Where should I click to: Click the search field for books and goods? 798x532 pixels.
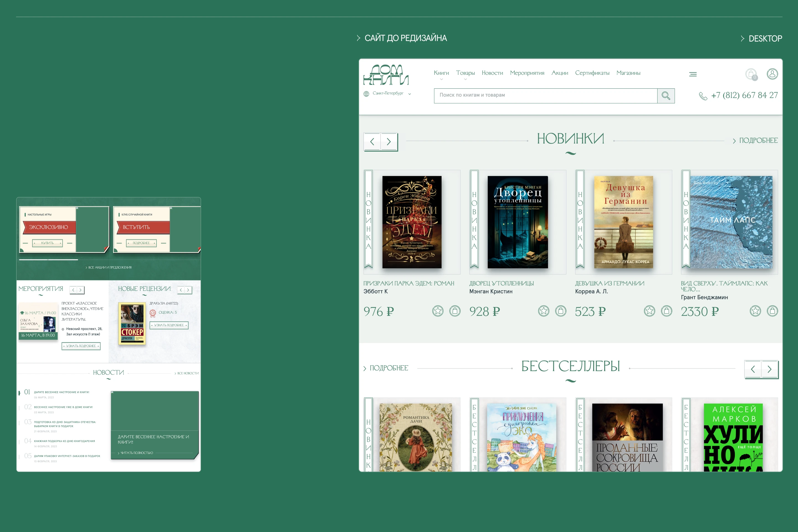(x=546, y=96)
